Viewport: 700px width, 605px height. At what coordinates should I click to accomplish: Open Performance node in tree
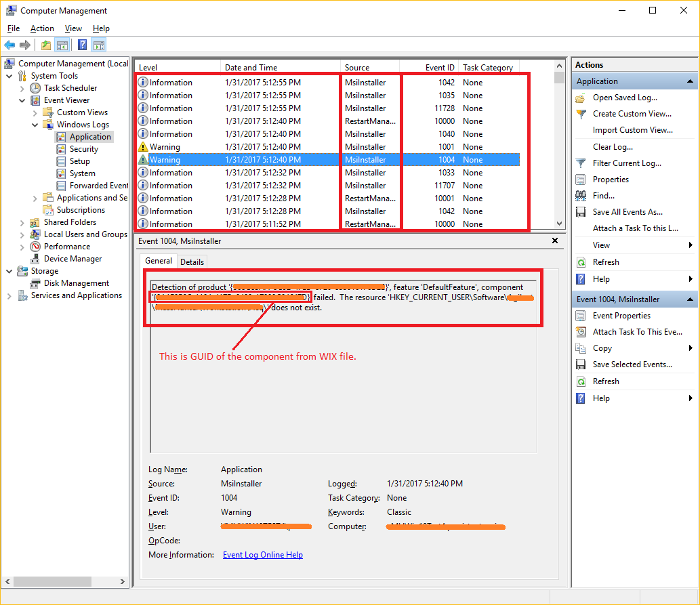pyautogui.click(x=67, y=247)
